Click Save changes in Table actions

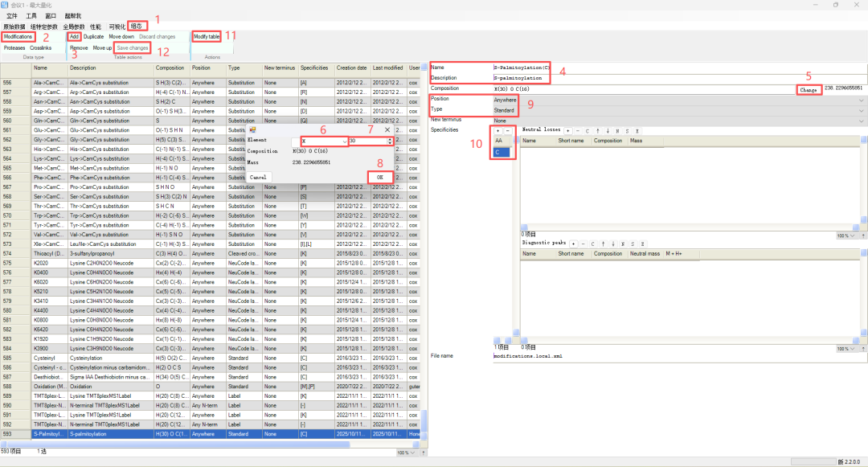(x=133, y=48)
